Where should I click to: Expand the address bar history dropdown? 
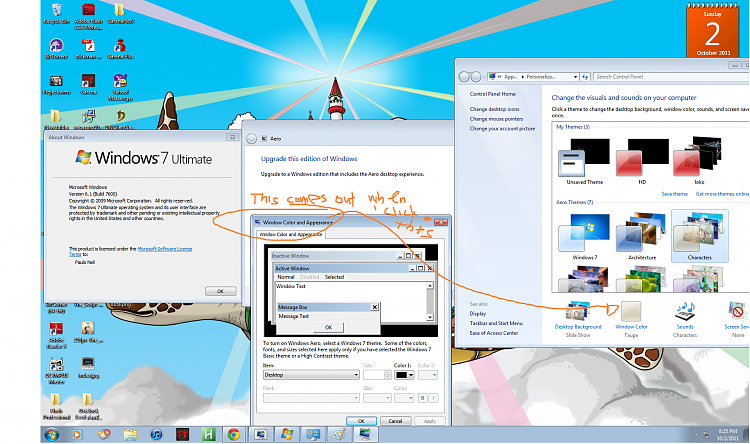(x=575, y=77)
